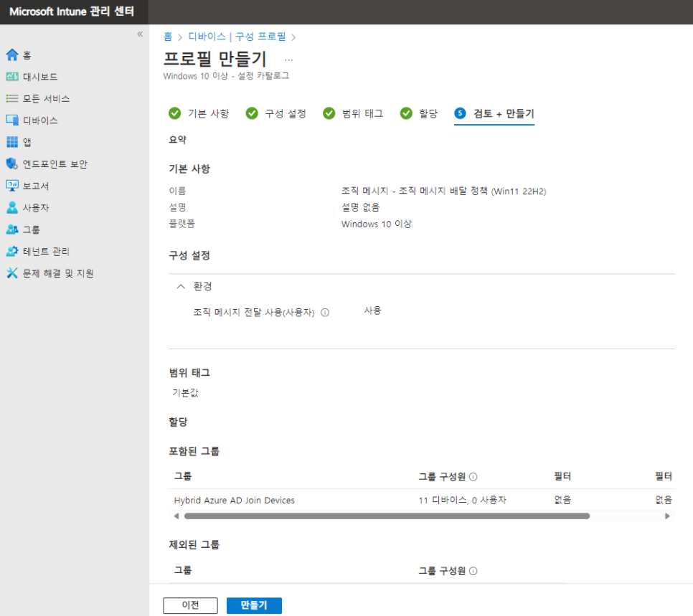
Task: Click Hybrid Azure AD Join Devices row
Action: click(422, 501)
